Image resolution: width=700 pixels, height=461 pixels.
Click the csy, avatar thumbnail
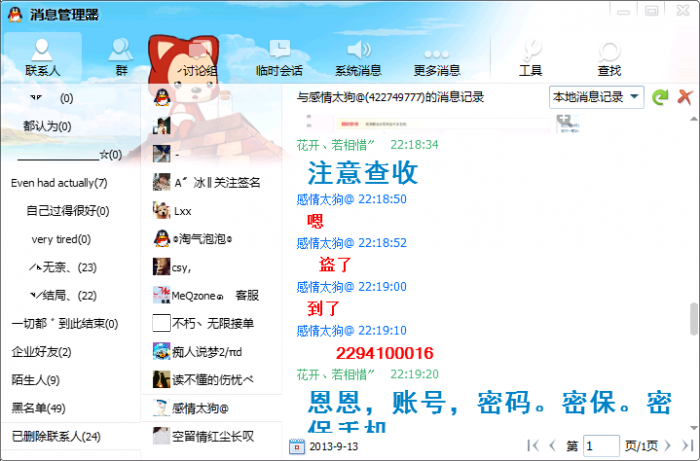(x=161, y=267)
